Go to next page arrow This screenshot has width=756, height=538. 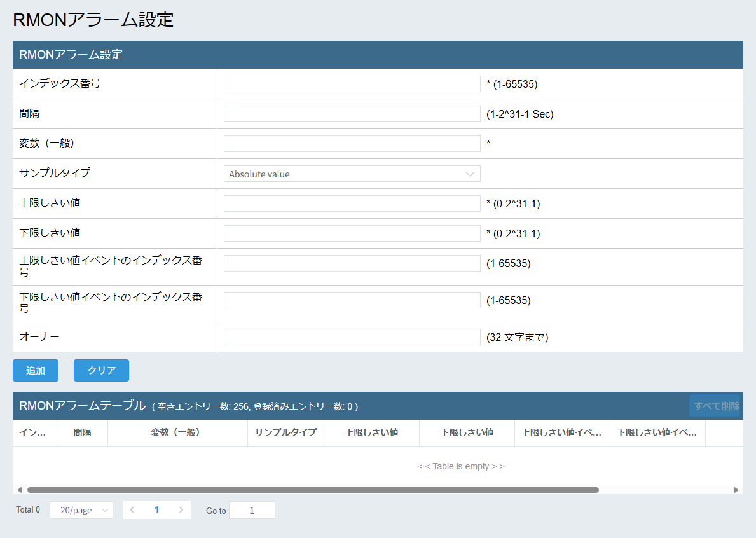click(x=181, y=510)
